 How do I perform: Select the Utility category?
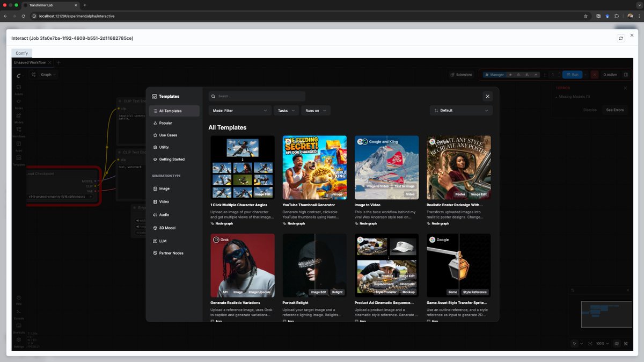pyautogui.click(x=174, y=147)
